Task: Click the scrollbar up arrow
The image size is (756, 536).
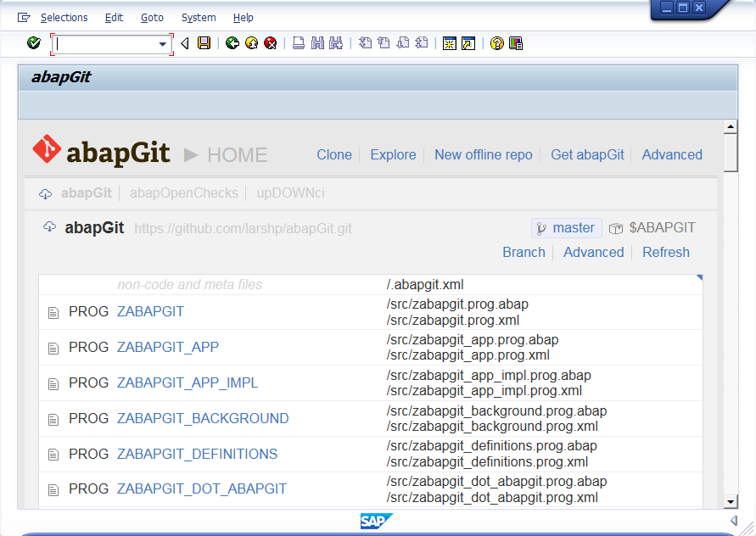Action: coord(731,127)
